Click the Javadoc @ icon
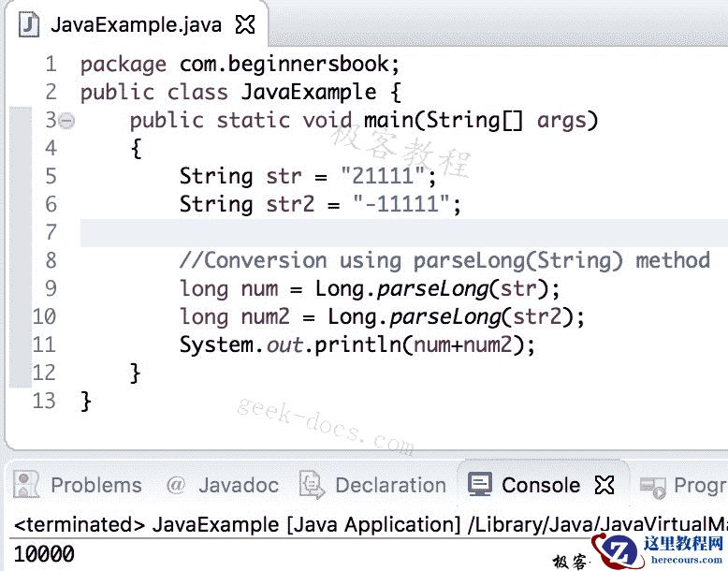 coord(176,485)
